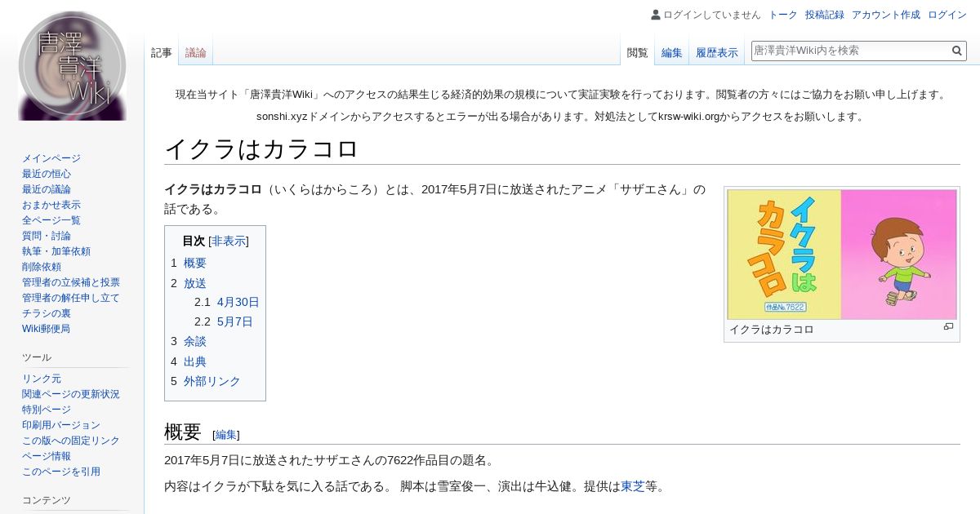Jump to contents entry 3 余談
Image resolution: width=980 pixels, height=514 pixels.
coord(189,341)
